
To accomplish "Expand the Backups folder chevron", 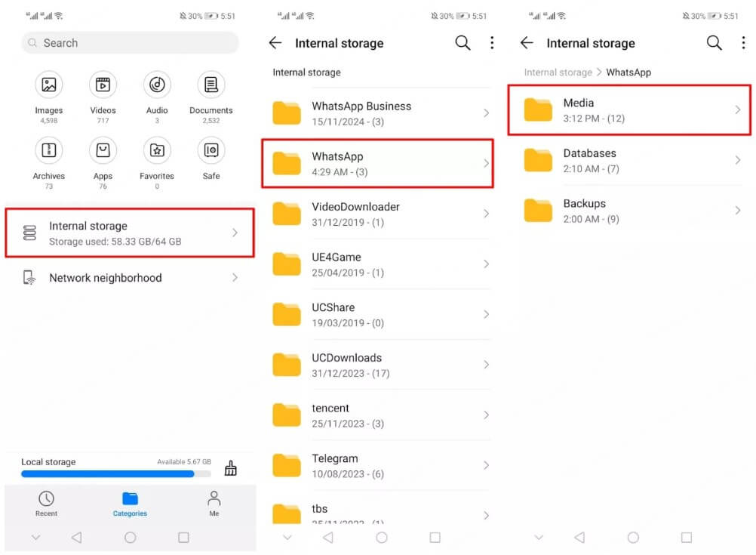I will point(737,211).
